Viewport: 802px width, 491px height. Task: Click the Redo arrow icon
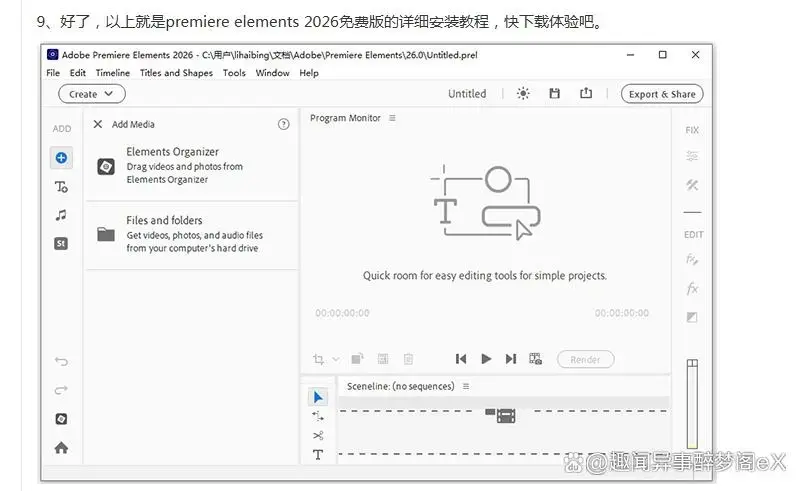point(61,390)
